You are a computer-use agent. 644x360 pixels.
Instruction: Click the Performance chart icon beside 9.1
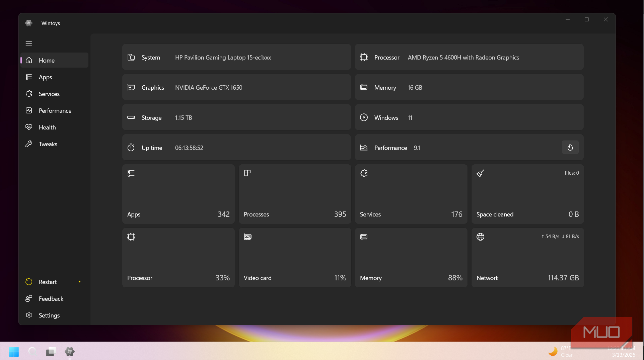(364, 148)
